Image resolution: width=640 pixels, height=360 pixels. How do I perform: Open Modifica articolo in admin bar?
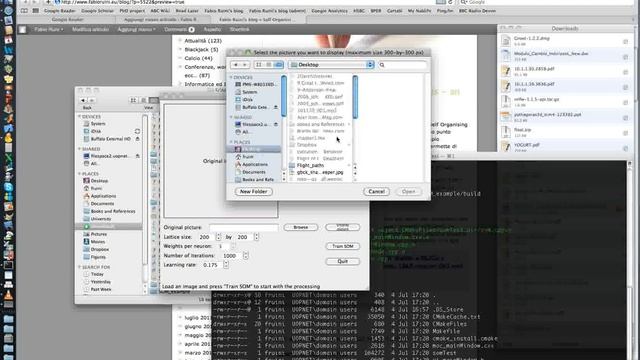pyautogui.click(x=90, y=29)
